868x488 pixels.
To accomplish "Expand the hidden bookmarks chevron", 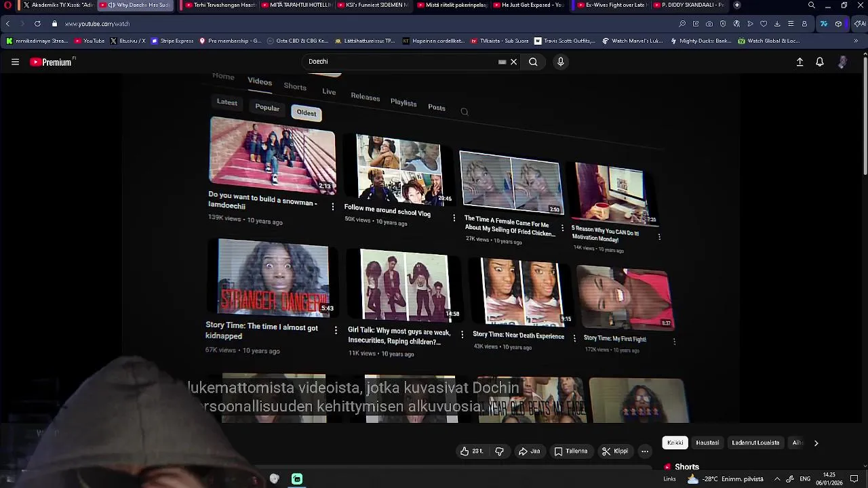I will [x=856, y=41].
